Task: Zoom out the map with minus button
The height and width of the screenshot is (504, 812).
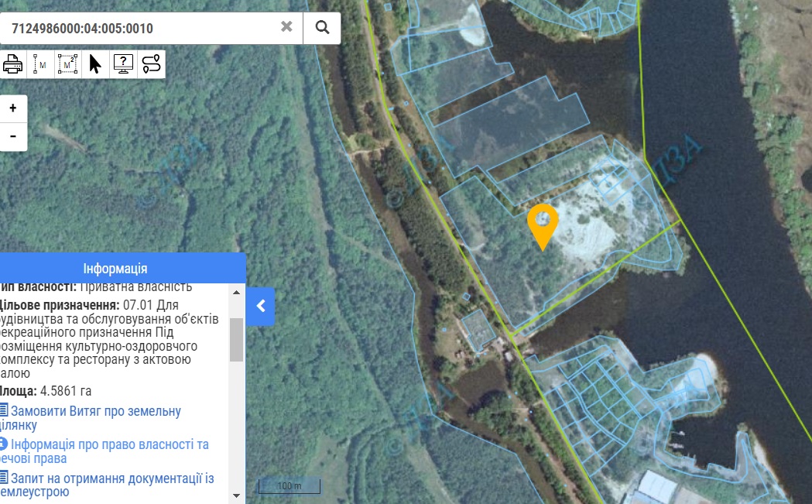Action: tap(13, 136)
